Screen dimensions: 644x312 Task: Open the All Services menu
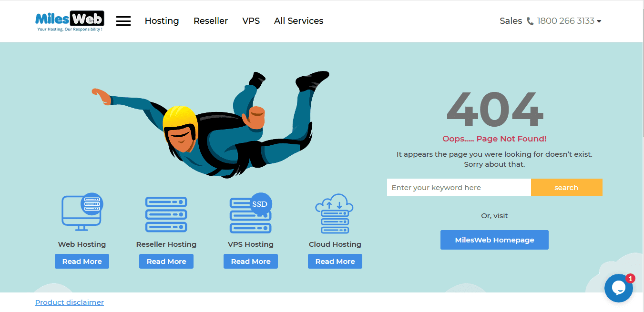pos(299,21)
